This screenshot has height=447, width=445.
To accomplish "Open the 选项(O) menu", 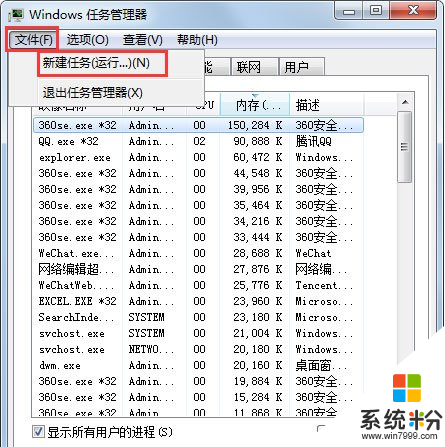I will click(87, 40).
